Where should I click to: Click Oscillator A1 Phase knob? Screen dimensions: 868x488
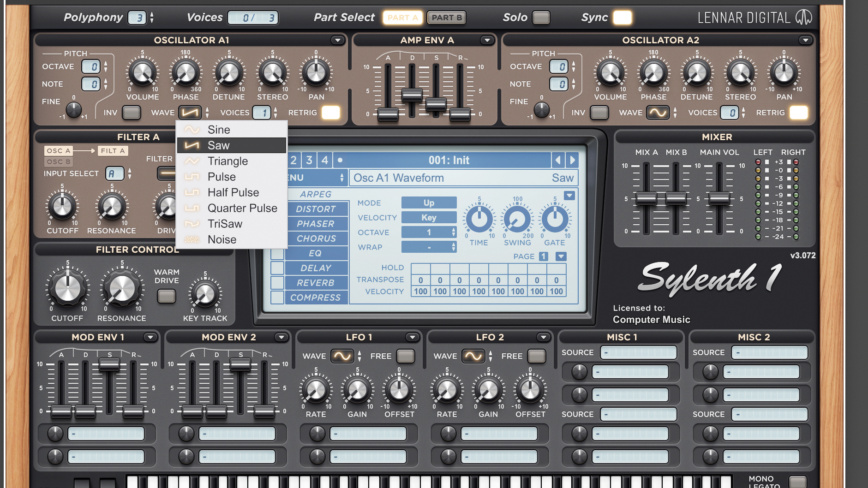(x=186, y=72)
